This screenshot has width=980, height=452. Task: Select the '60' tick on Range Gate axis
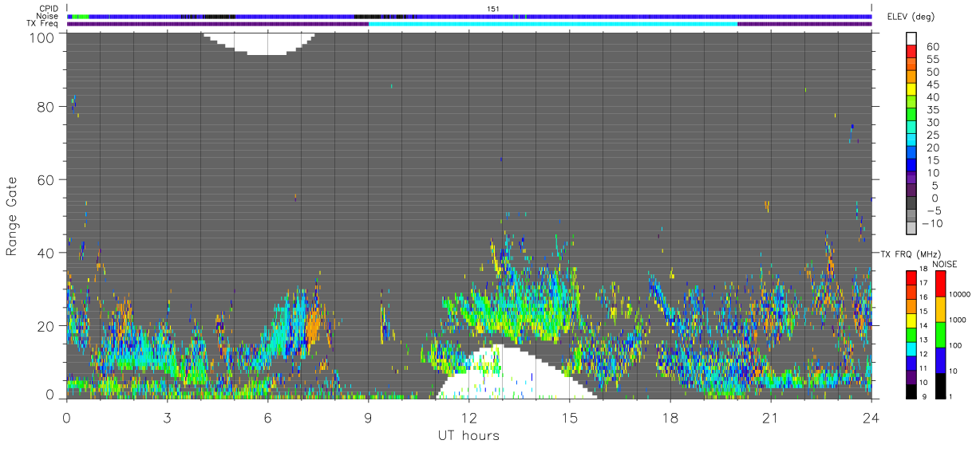(x=47, y=179)
